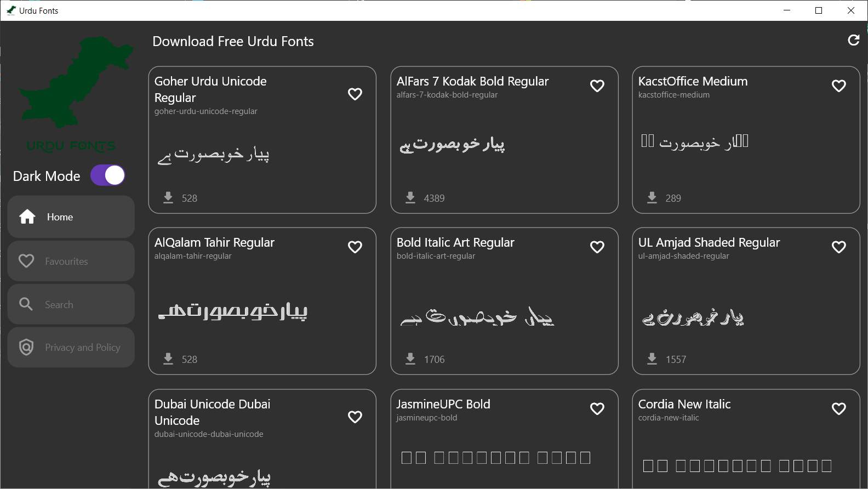Click the download icon for AlFars 7 Kodak
This screenshot has width=868, height=489.
tap(410, 197)
